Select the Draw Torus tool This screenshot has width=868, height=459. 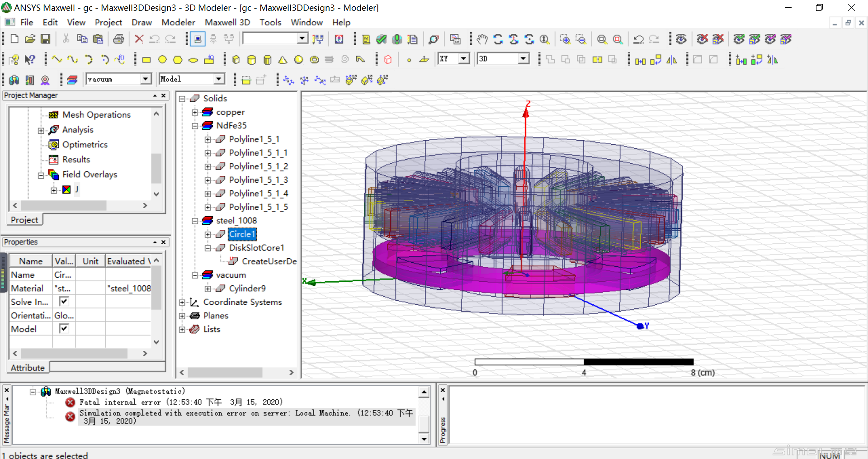tap(314, 60)
